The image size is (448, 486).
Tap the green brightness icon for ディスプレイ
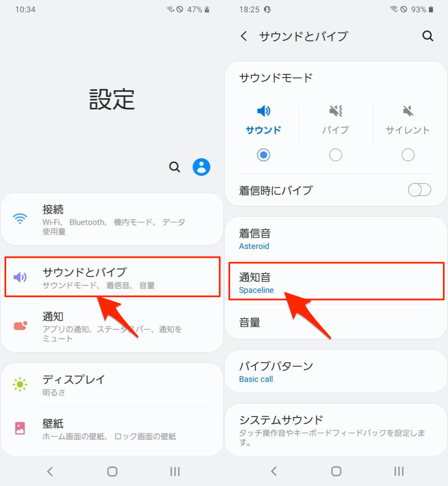coord(20,385)
